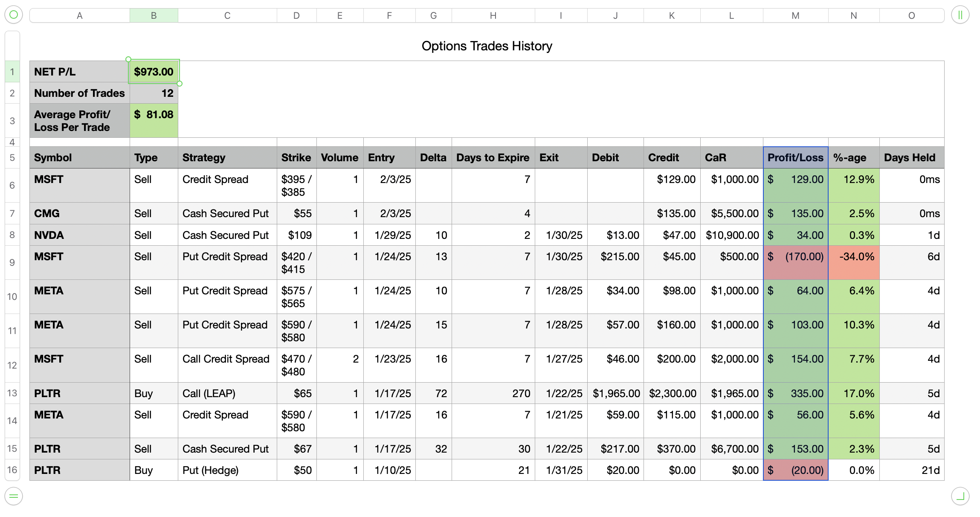Viewport: 980px width, 517px height.
Task: Select column A header
Action: click(x=80, y=16)
